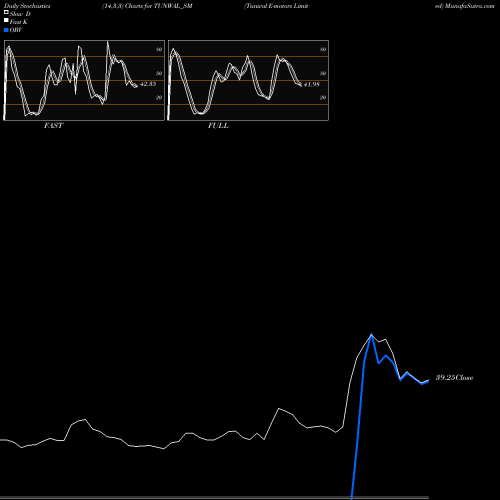The width and height of the screenshot is (500, 500).
Task: Open the FULL stochastic thumbnail chart
Action: point(248,80)
